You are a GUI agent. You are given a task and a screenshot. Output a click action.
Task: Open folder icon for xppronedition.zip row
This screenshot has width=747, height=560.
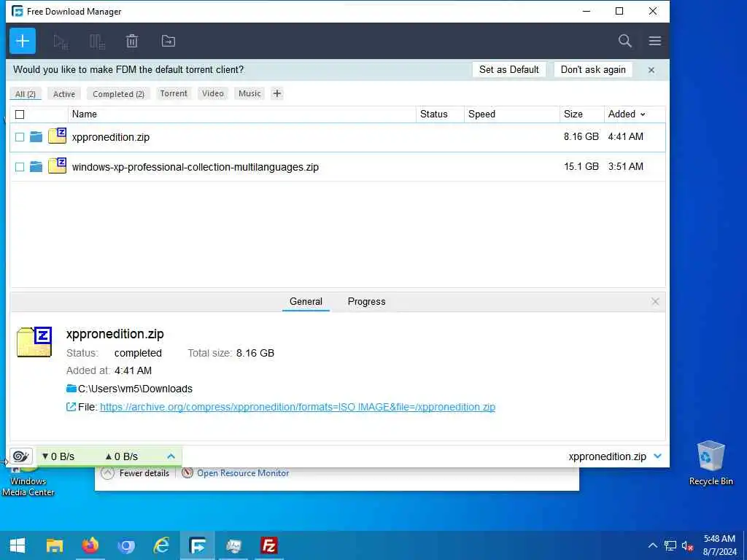36,137
